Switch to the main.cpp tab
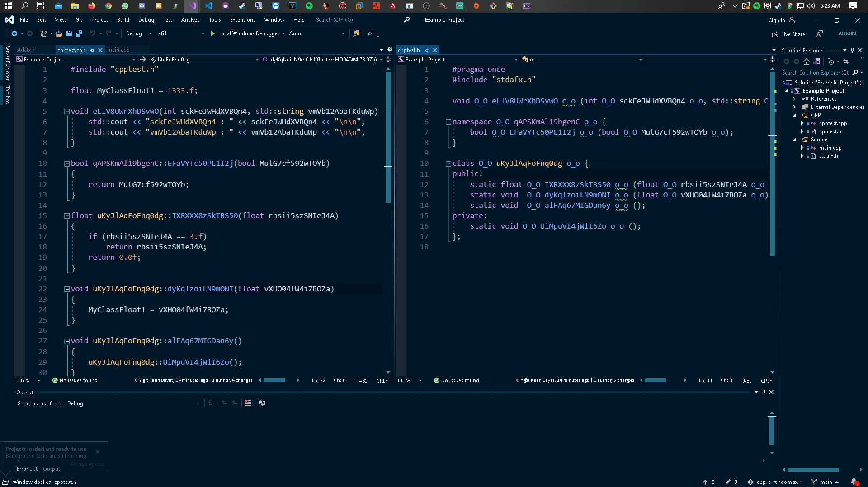 click(118, 50)
